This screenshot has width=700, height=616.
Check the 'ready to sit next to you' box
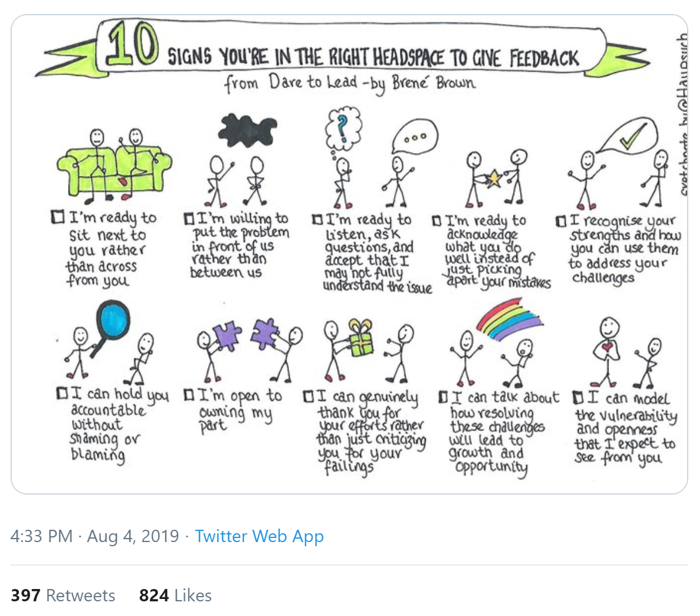58,216
